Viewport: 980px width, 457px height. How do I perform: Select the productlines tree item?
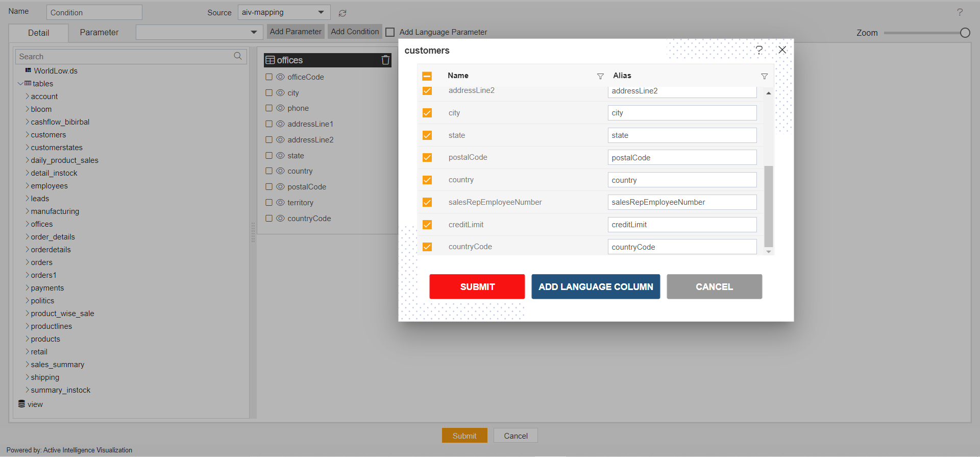coord(52,326)
